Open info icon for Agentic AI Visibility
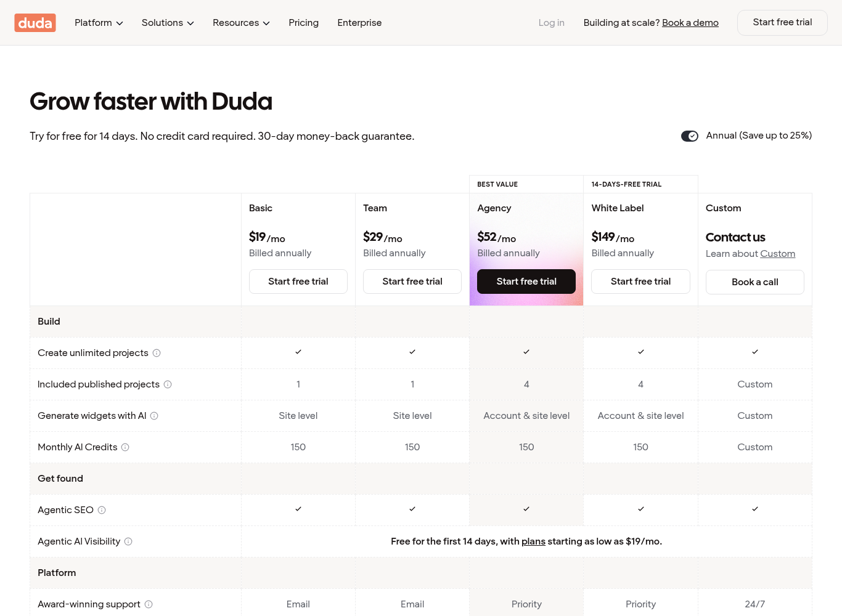Screen dimensions: 842x616 (x=128, y=541)
